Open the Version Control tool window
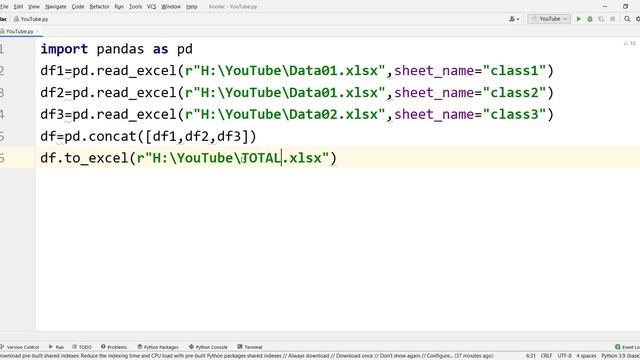 (x=20, y=347)
